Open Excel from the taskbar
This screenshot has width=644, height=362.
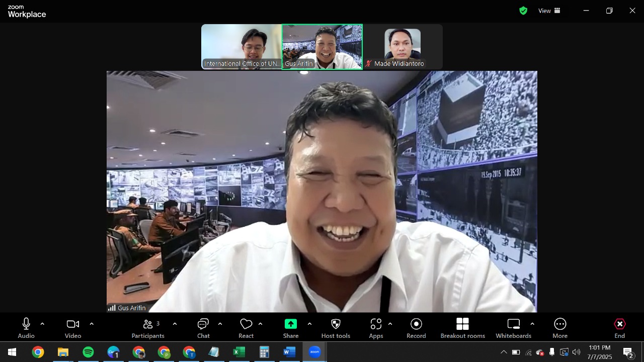[x=239, y=352]
